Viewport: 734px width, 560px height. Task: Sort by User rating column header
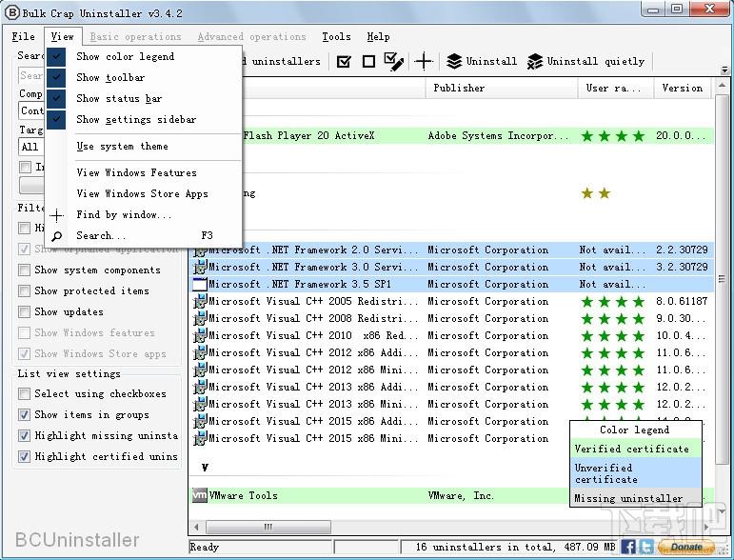tap(616, 88)
